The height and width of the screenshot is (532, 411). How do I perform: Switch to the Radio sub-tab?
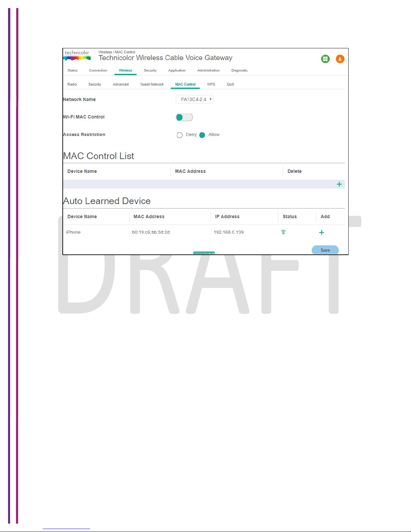(72, 84)
